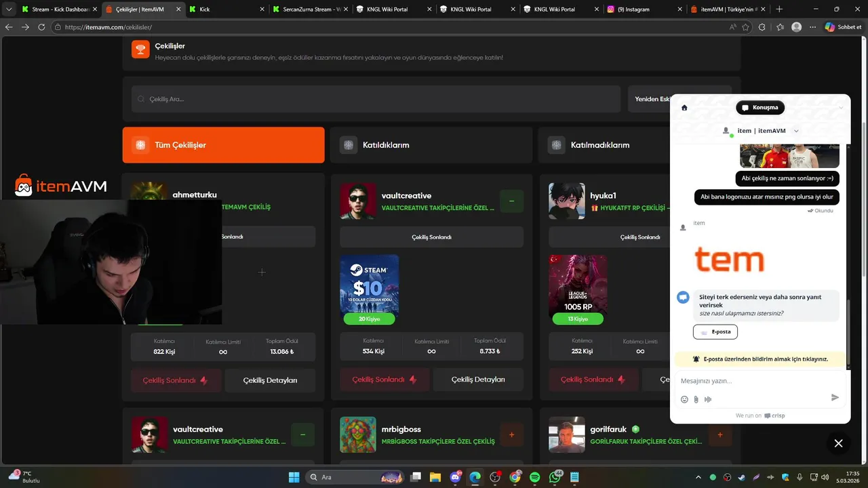
Task: Select the Tüm Çekilişler tab
Action: click(x=223, y=145)
